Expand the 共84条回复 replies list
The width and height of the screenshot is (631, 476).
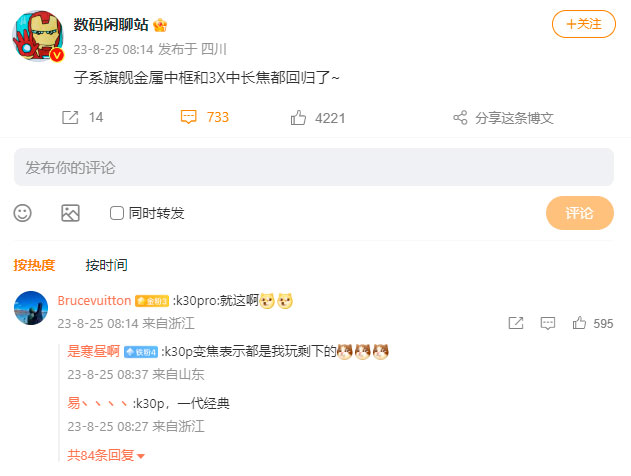tap(106, 455)
